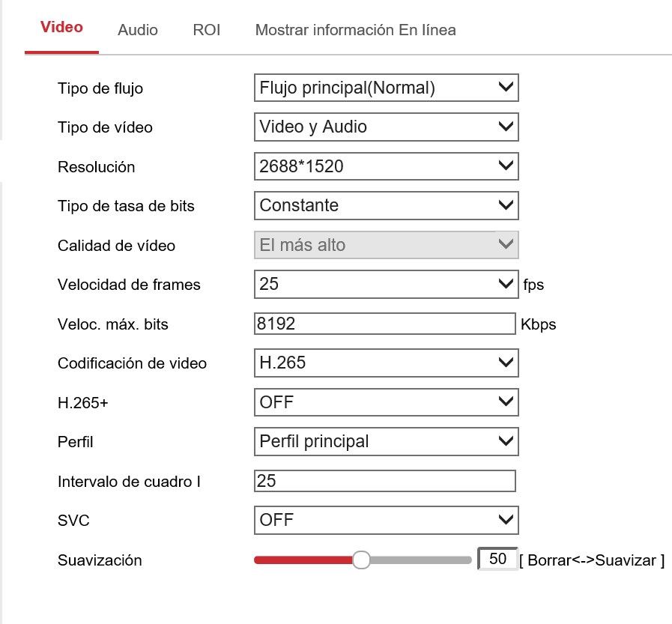Click the Suavización value box showing 50
This screenshot has width=672, height=624.
click(497, 559)
